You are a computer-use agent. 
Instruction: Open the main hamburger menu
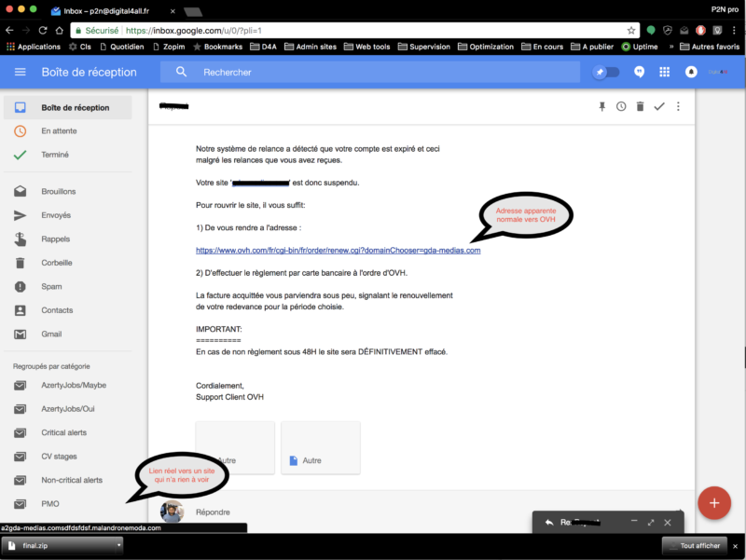tap(20, 73)
